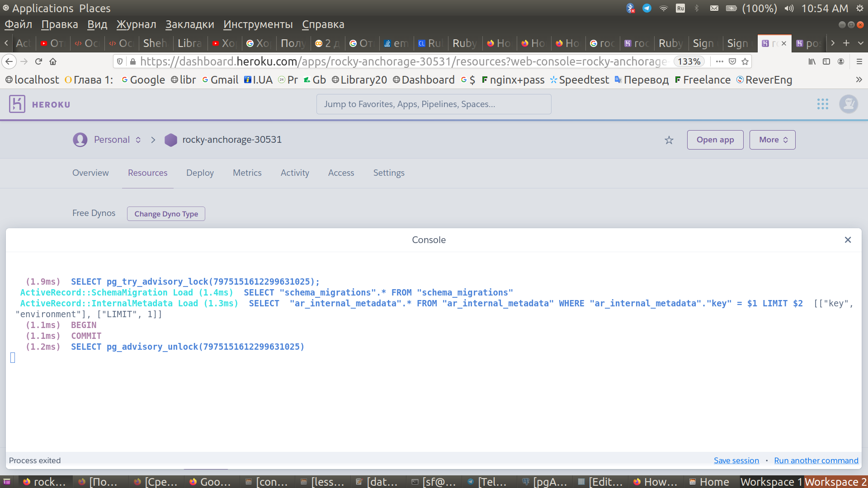Image resolution: width=868 pixels, height=488 pixels.
Task: Focus the Jump to Favorites search field
Action: point(434,104)
